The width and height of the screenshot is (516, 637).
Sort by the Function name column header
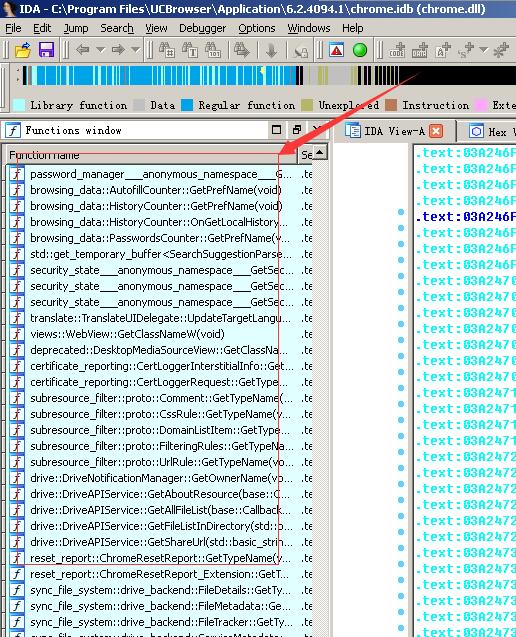click(151, 155)
